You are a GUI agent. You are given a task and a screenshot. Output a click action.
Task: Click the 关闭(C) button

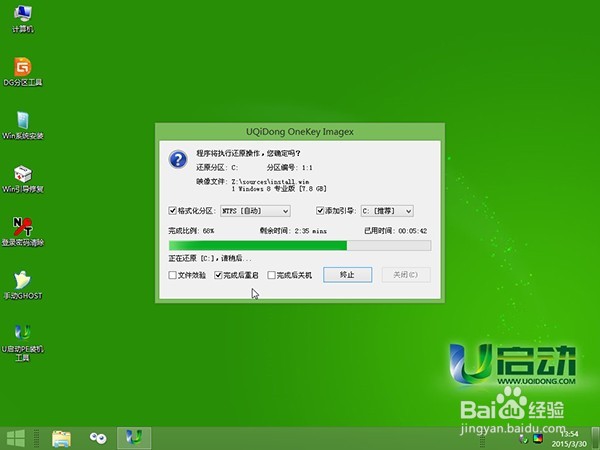click(406, 275)
